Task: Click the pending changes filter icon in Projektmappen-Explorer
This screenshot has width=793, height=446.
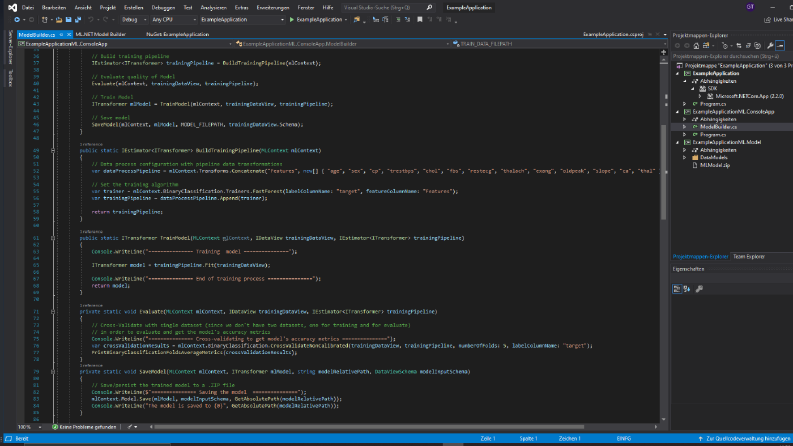Action: point(725,46)
